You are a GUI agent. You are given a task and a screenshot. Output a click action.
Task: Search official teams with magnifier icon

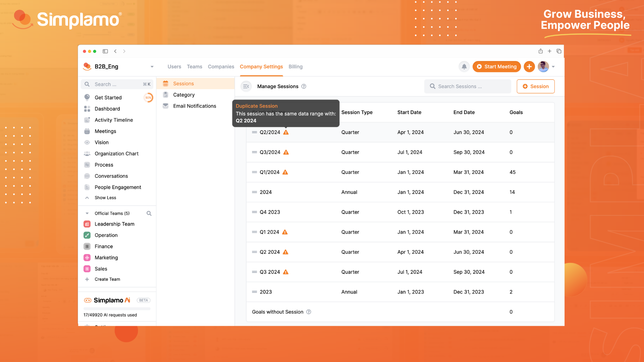tap(149, 214)
